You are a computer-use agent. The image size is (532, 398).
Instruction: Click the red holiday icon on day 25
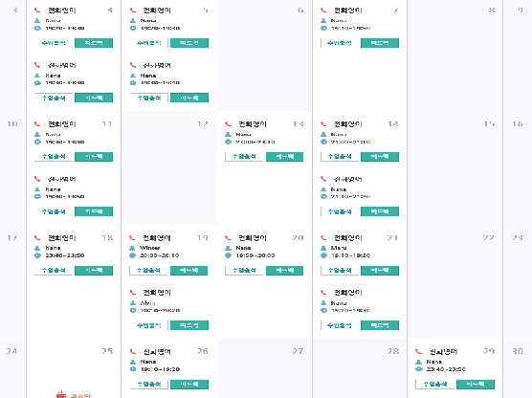61,394
